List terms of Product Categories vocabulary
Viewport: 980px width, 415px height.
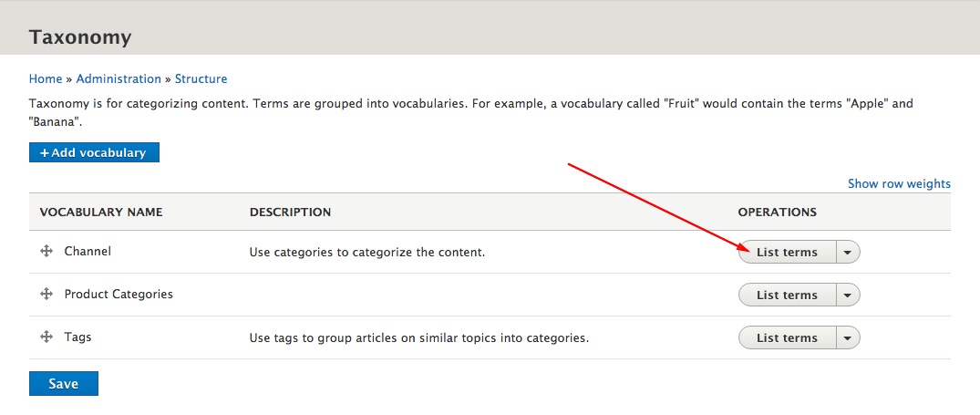coord(787,295)
